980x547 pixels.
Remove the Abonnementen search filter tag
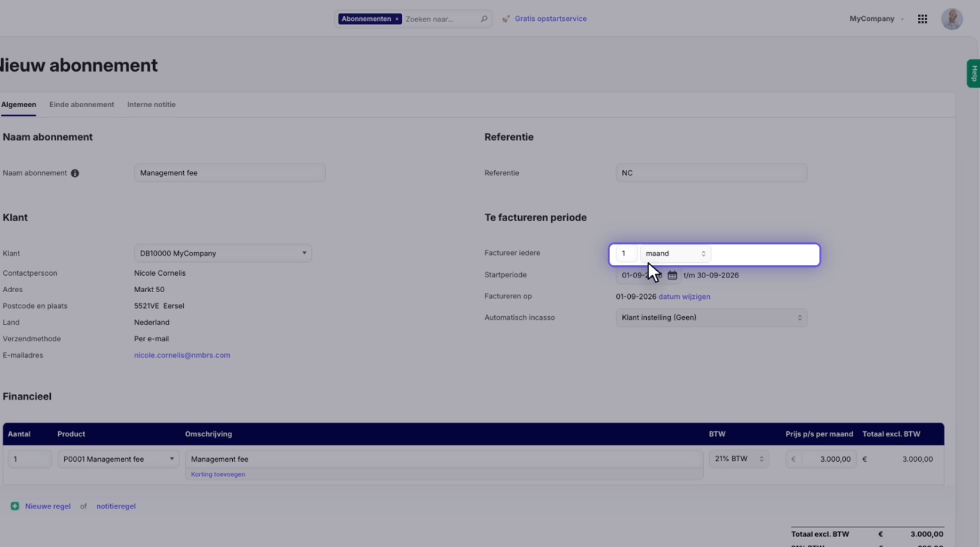point(397,19)
